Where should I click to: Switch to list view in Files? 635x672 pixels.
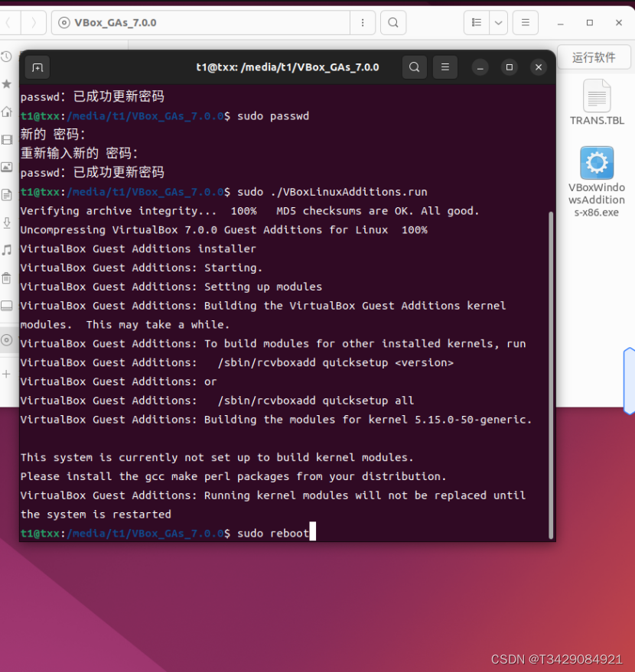point(477,23)
